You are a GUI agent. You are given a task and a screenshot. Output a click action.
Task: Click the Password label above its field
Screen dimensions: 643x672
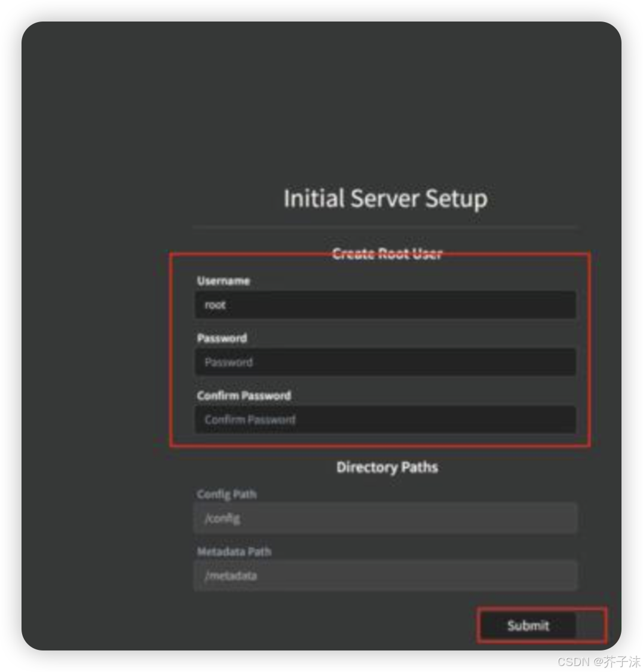tap(222, 338)
